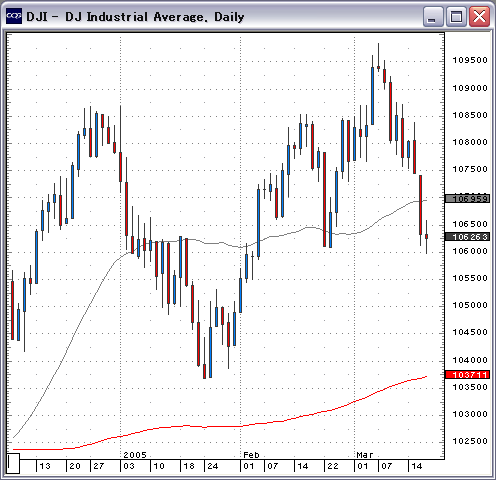Click the 103000 price axis label
The width and height of the screenshot is (496, 480).
(x=470, y=414)
